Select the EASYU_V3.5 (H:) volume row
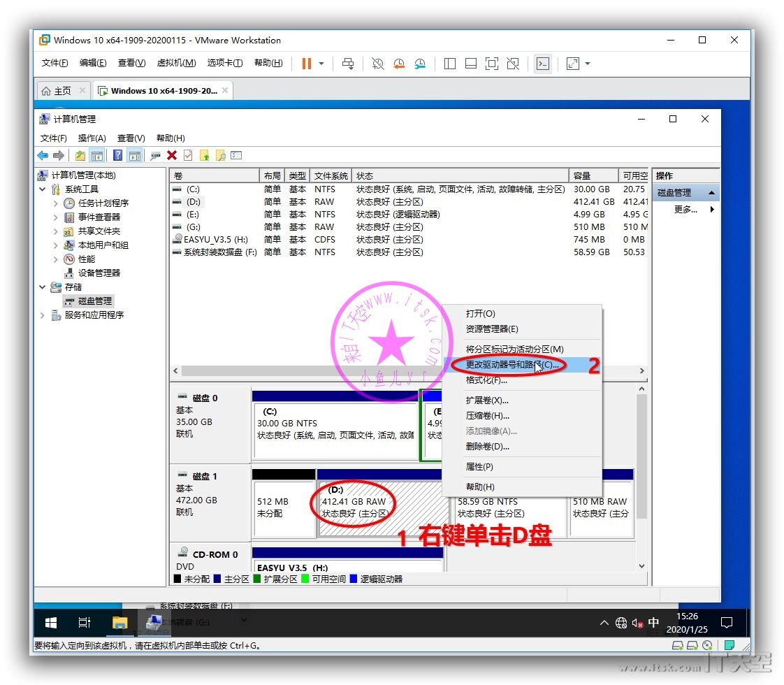 pyautogui.click(x=409, y=240)
